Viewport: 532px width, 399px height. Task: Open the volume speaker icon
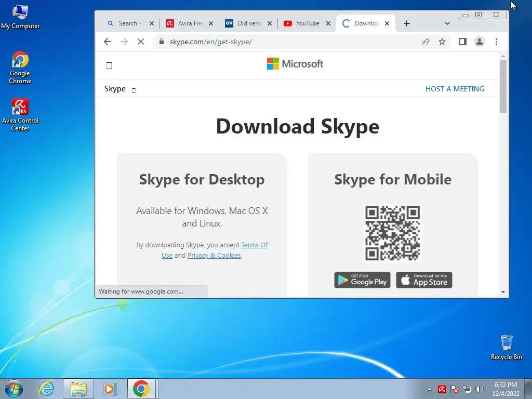click(x=480, y=389)
